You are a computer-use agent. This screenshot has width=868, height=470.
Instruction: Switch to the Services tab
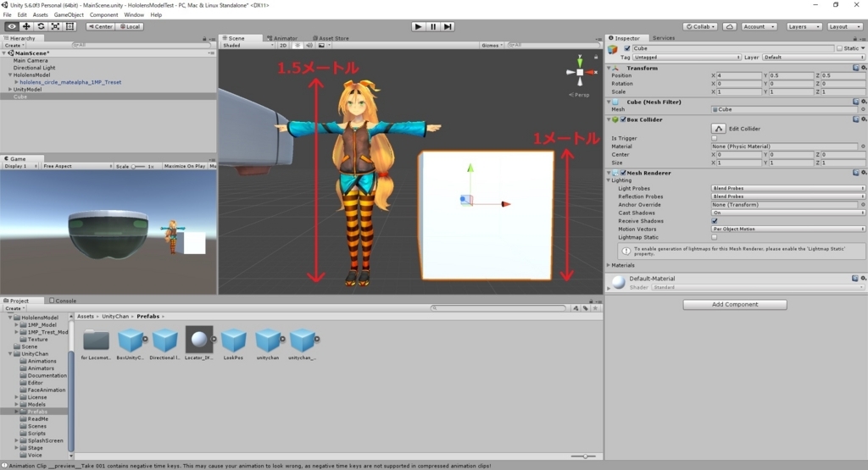(x=663, y=38)
